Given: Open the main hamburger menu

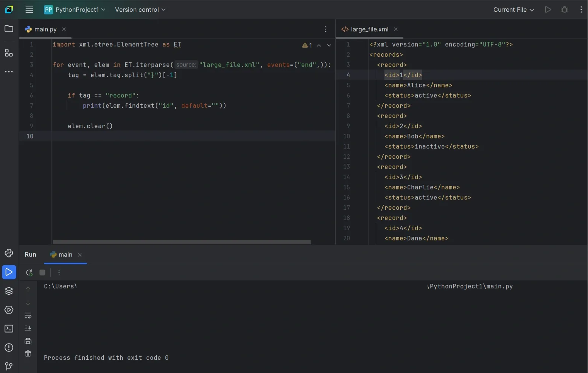Looking at the screenshot, I should pos(29,9).
